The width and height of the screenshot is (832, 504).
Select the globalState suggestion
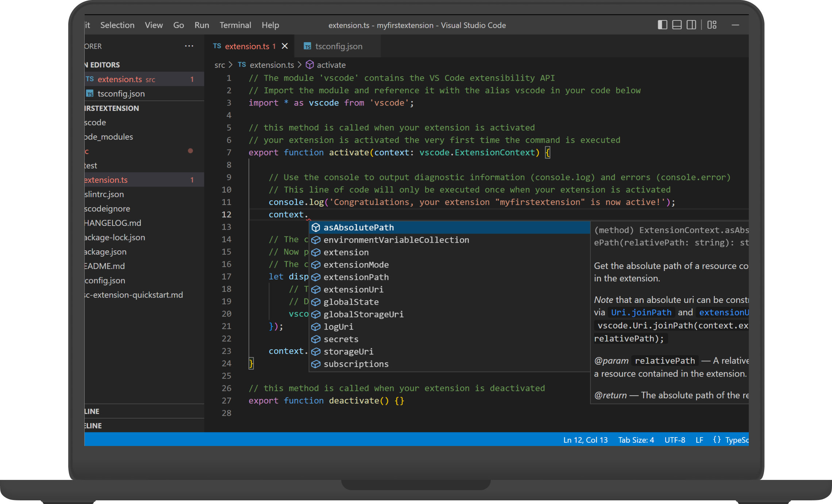click(450, 302)
